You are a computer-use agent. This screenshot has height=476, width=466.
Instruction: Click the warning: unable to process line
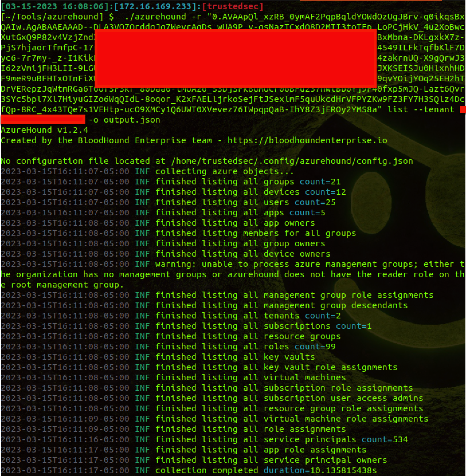[x=310, y=264]
